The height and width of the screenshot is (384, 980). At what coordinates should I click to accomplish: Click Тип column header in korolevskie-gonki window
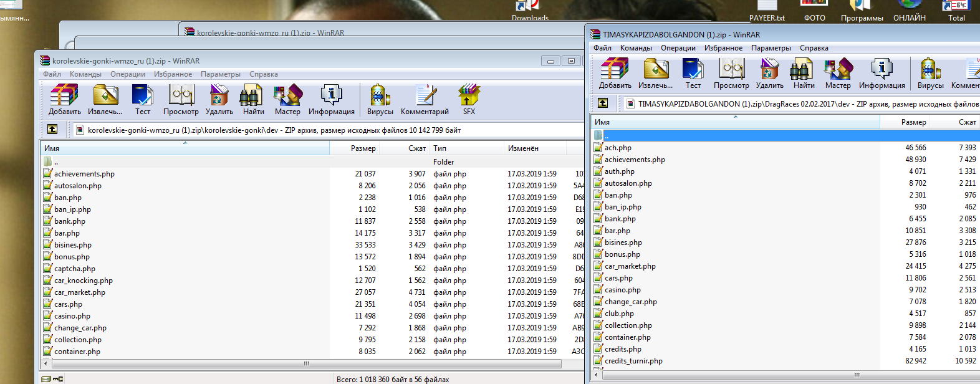click(440, 148)
